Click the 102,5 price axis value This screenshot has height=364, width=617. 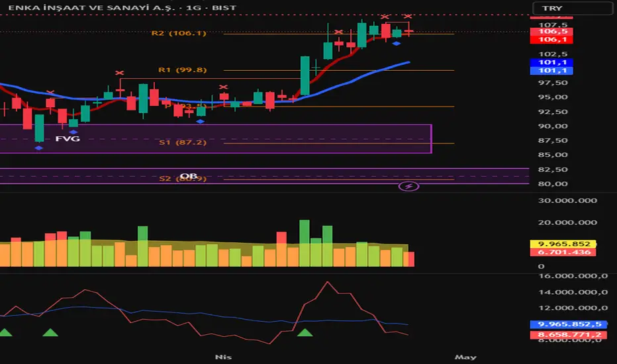point(553,54)
